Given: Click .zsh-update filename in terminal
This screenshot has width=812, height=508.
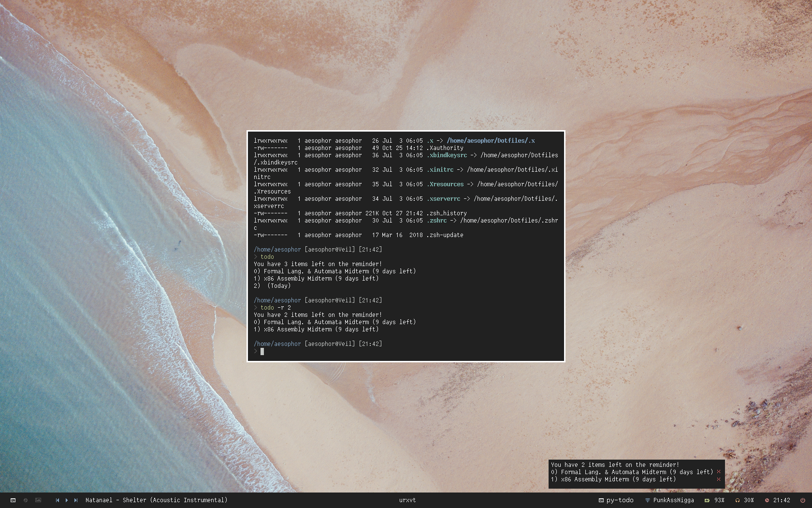Looking at the screenshot, I should (445, 235).
